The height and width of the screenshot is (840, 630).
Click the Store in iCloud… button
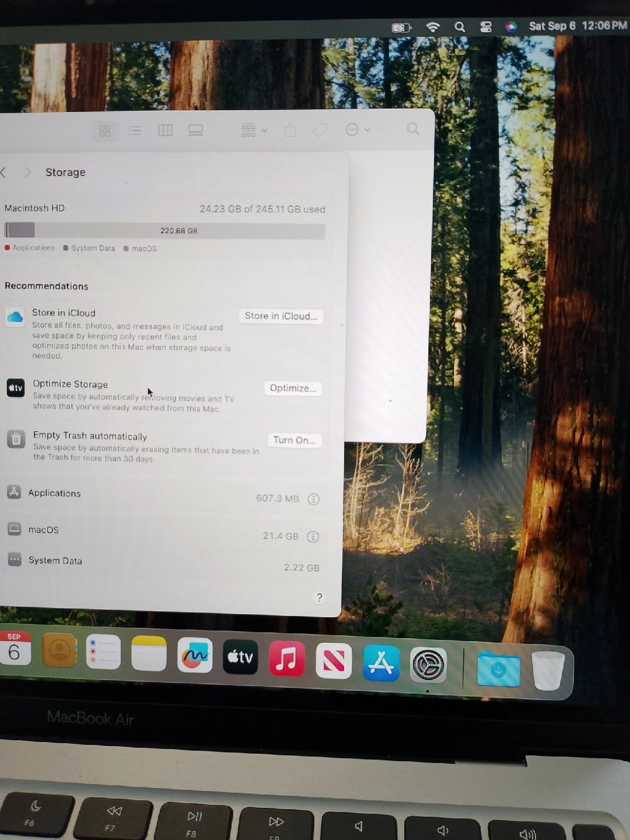pos(281,316)
